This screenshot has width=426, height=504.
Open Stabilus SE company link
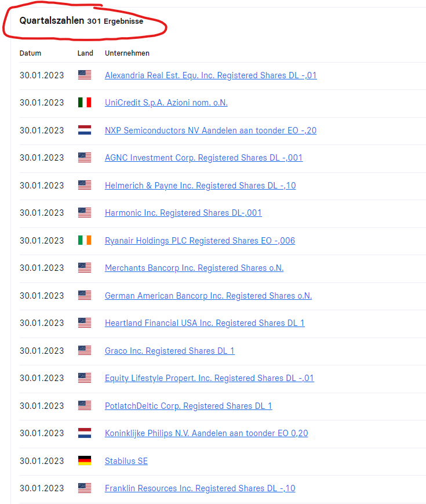tap(126, 461)
